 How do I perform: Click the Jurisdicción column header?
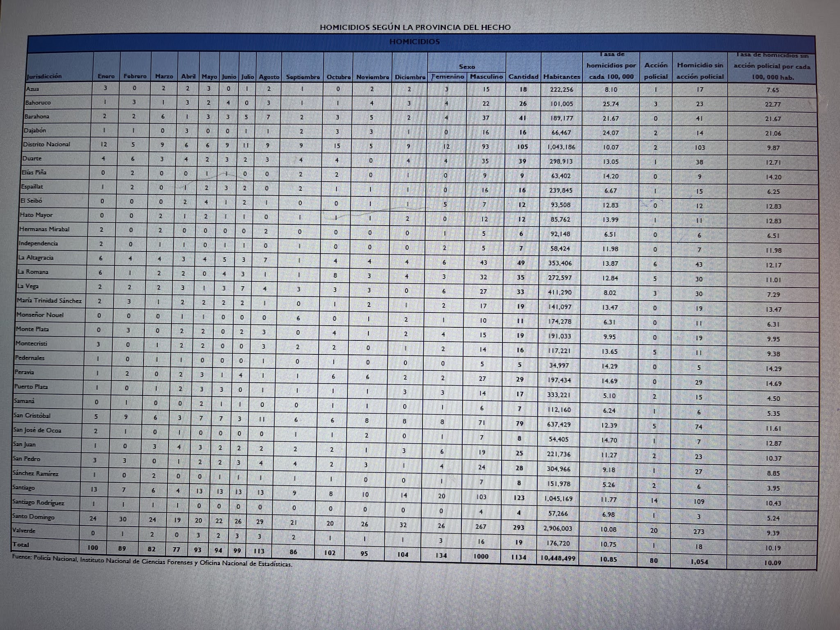pyautogui.click(x=44, y=76)
